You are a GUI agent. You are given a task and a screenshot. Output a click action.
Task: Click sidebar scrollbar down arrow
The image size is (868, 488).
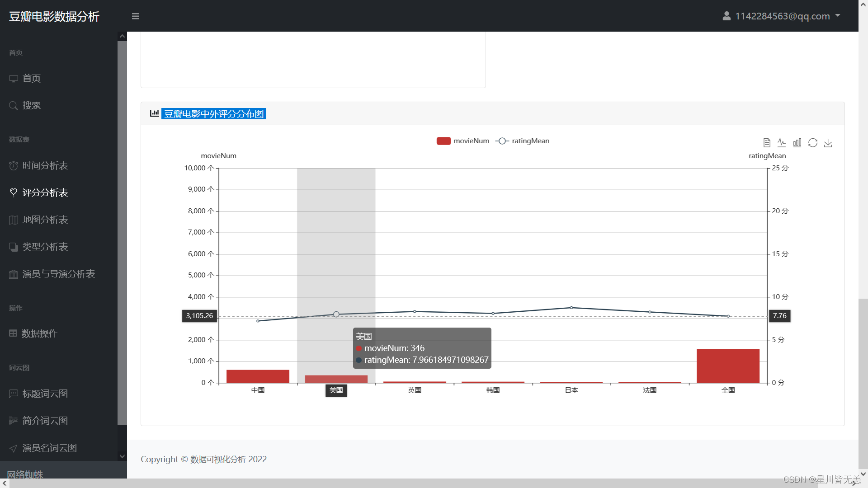point(122,456)
